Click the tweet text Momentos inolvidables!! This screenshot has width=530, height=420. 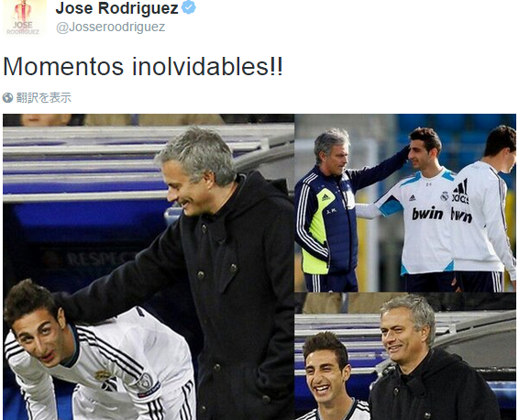point(143,66)
